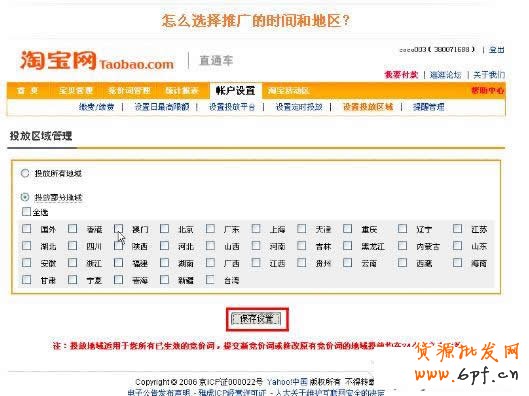Click the 保存设置 save button
The width and height of the screenshot is (529, 396).
point(256,319)
